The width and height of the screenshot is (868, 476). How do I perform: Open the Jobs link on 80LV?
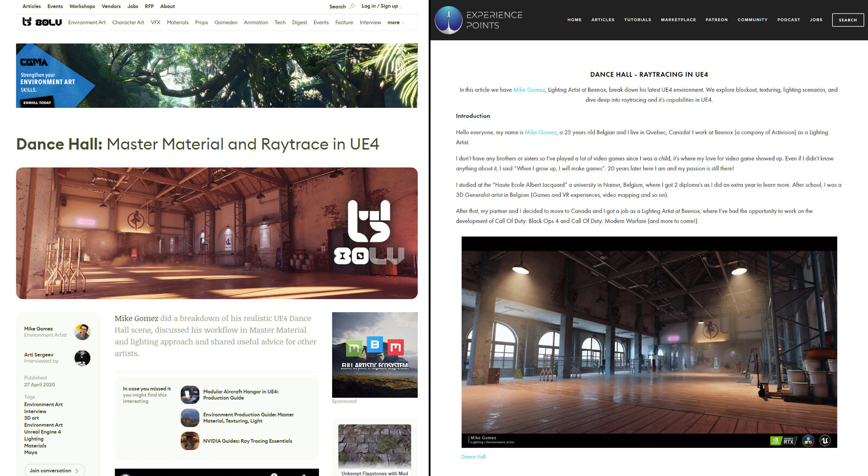click(x=132, y=7)
